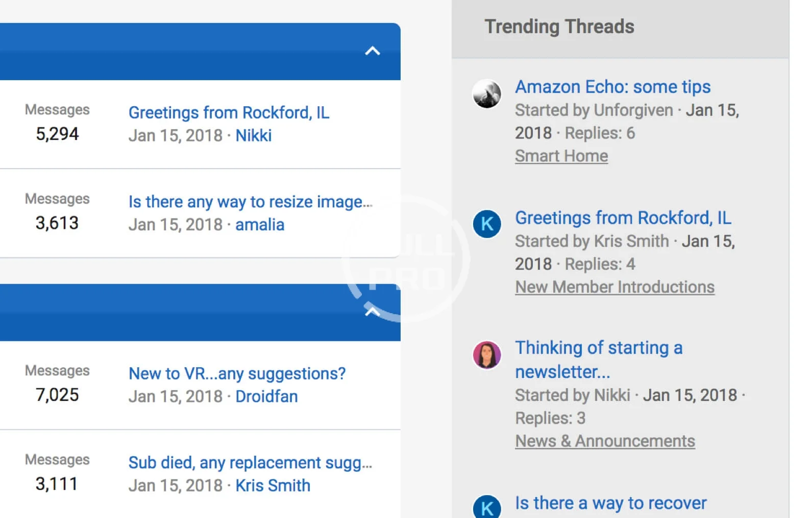
Task: View Nikki's profile from forum list
Action: [253, 135]
